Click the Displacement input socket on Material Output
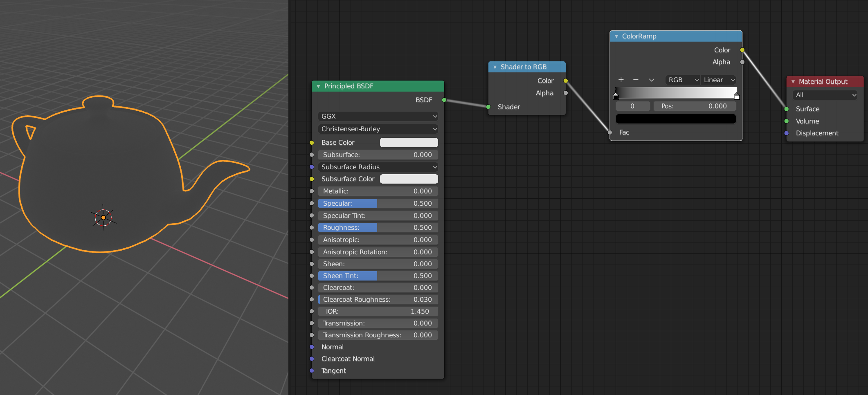Viewport: 868px width, 395px height. [786, 133]
